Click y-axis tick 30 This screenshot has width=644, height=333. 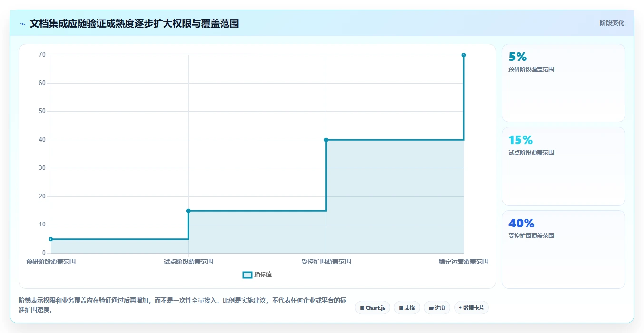[42, 168]
